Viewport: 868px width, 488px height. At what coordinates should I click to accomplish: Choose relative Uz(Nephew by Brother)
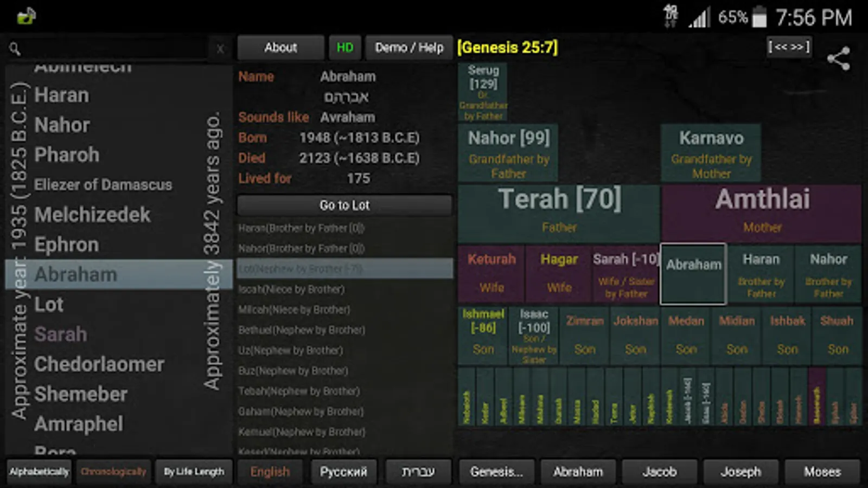(x=344, y=350)
